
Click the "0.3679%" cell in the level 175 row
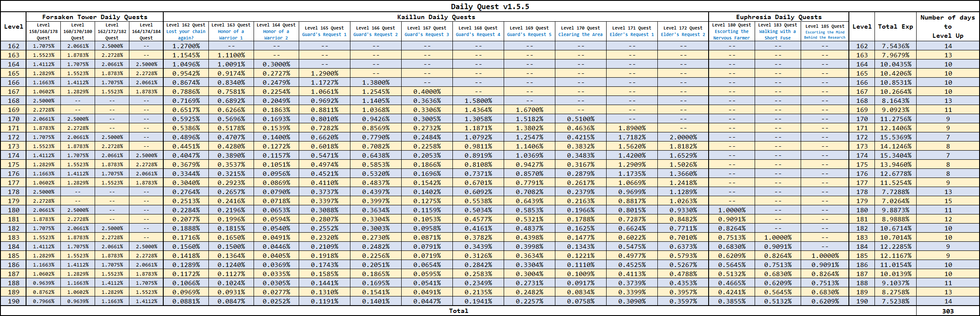pyautogui.click(x=186, y=165)
